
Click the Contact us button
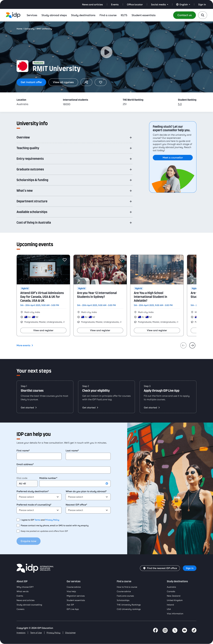[184, 15]
